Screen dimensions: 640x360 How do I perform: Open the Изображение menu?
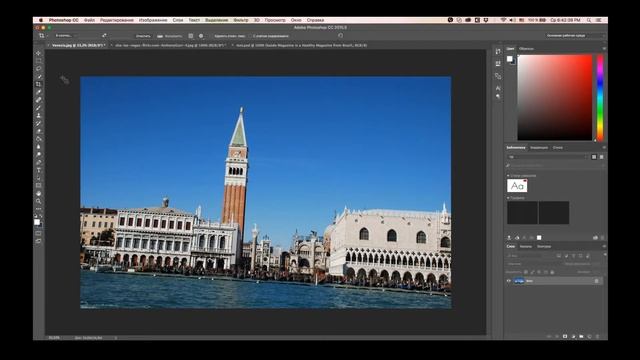click(x=153, y=20)
